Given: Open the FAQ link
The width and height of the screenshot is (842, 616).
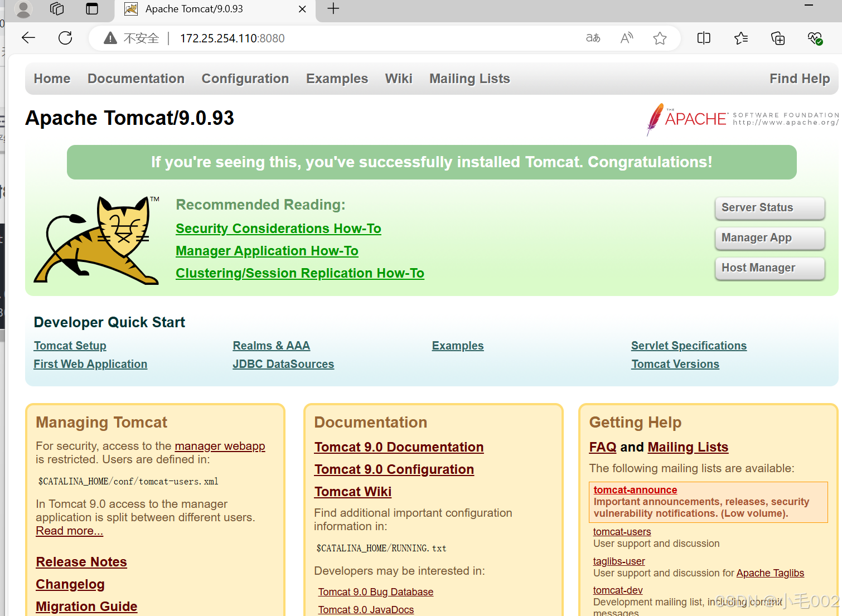Looking at the screenshot, I should pyautogui.click(x=603, y=447).
